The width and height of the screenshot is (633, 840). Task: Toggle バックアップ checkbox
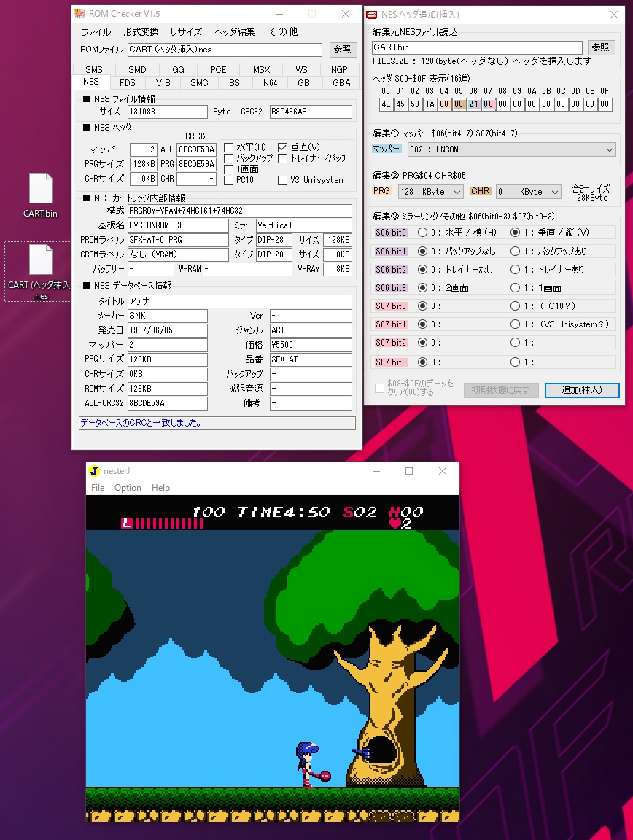(x=229, y=158)
